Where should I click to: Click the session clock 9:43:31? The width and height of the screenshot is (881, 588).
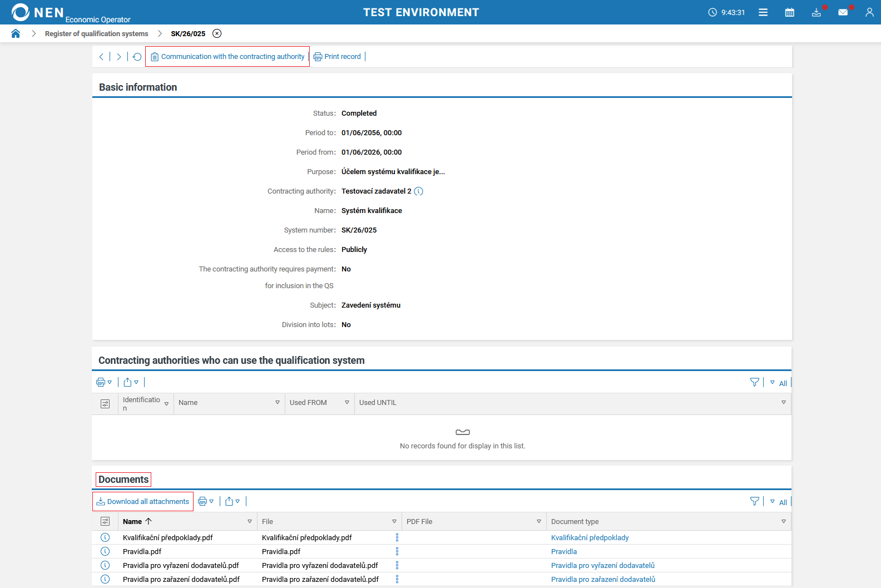(726, 12)
